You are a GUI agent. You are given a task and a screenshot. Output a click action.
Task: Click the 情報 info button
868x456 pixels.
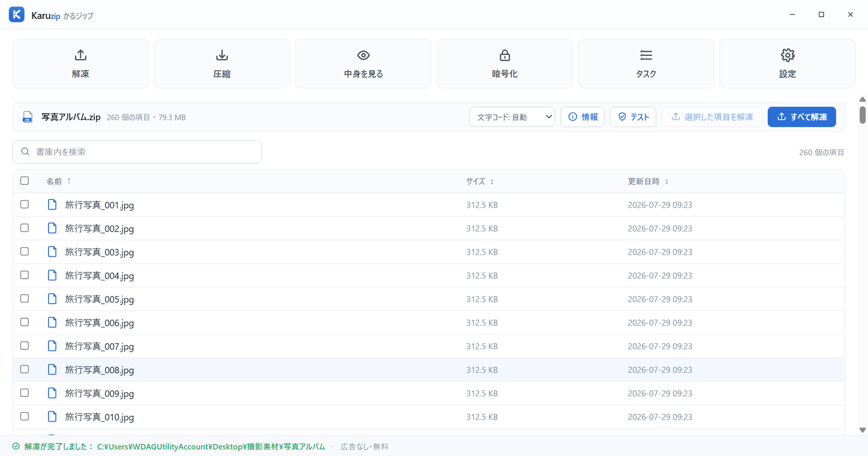point(583,117)
